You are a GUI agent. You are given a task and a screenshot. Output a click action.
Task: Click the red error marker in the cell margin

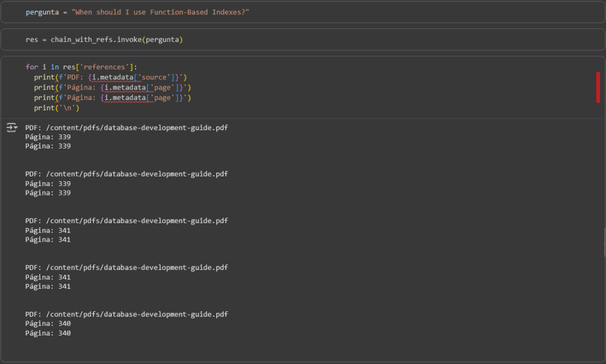598,87
